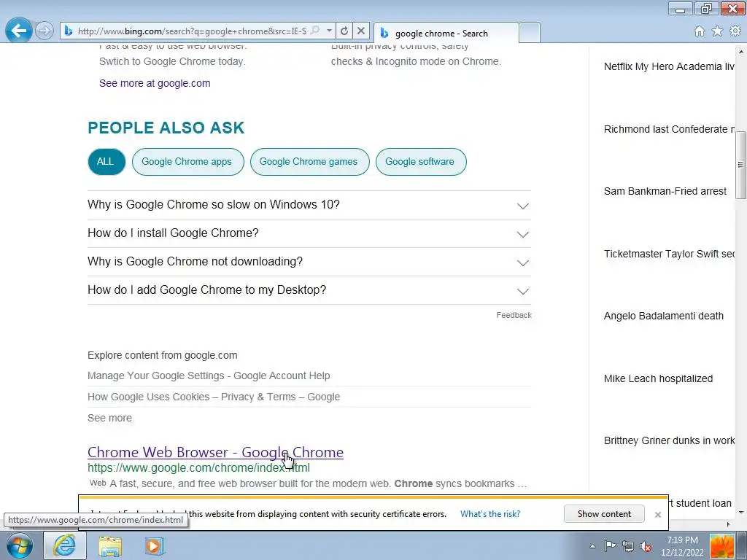Open 'Sam Bankman-Fried arrest' trending item
Image resolution: width=747 pixels, height=560 pixels.
click(x=665, y=192)
